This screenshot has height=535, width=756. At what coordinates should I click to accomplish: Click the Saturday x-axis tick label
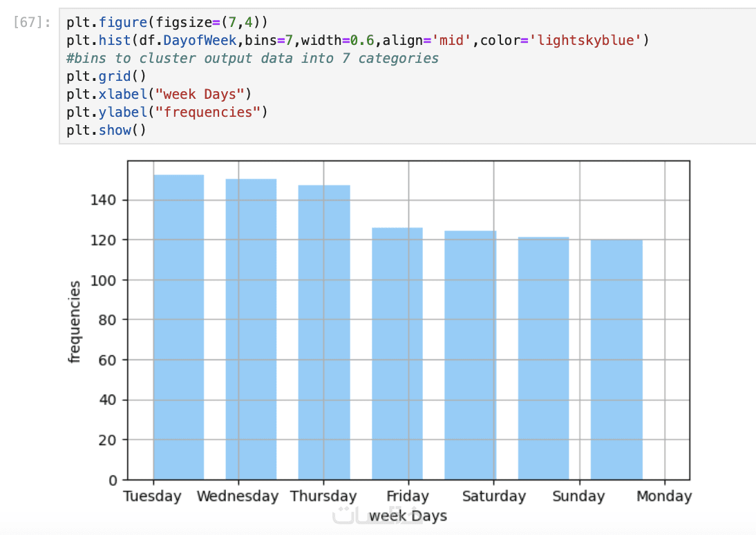(x=494, y=496)
